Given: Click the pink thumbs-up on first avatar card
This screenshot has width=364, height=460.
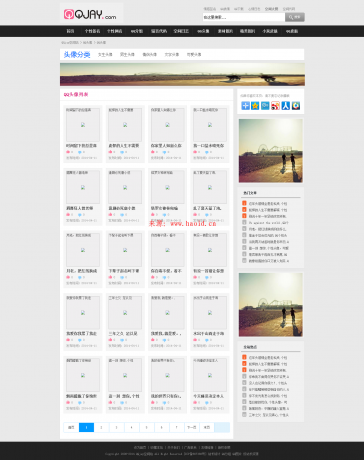Looking at the screenshot, I should click(68, 152).
